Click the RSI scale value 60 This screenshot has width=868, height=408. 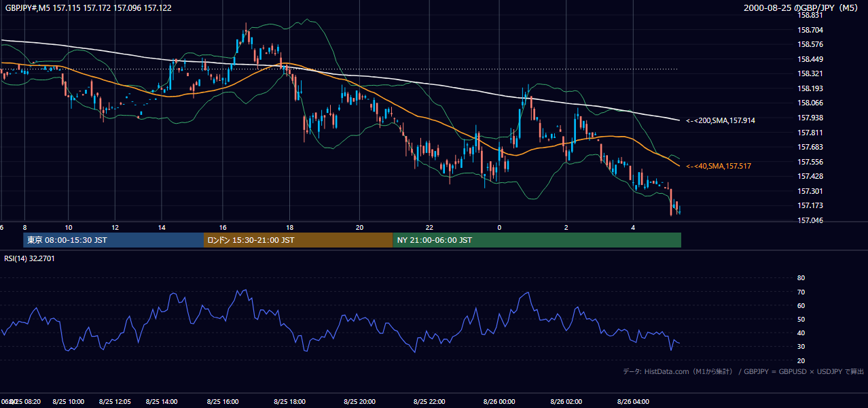click(801, 305)
